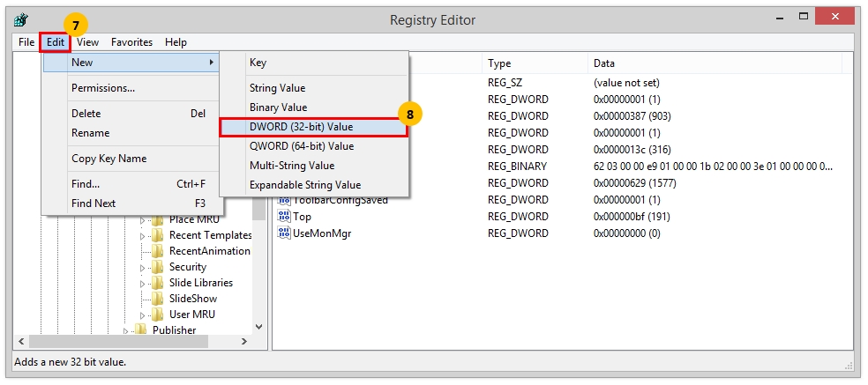The height and width of the screenshot is (385, 868).
Task: Choose DWORD (32-bit) Value from submenu
Action: (x=301, y=127)
